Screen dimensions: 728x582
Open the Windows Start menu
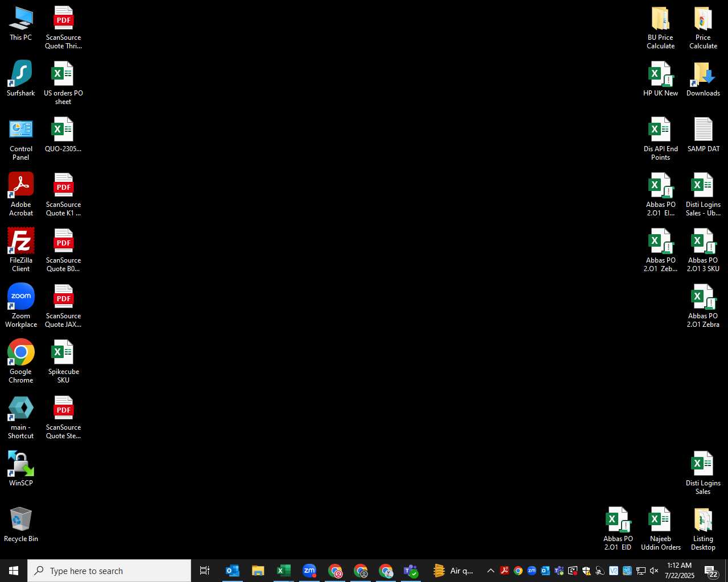(x=14, y=571)
